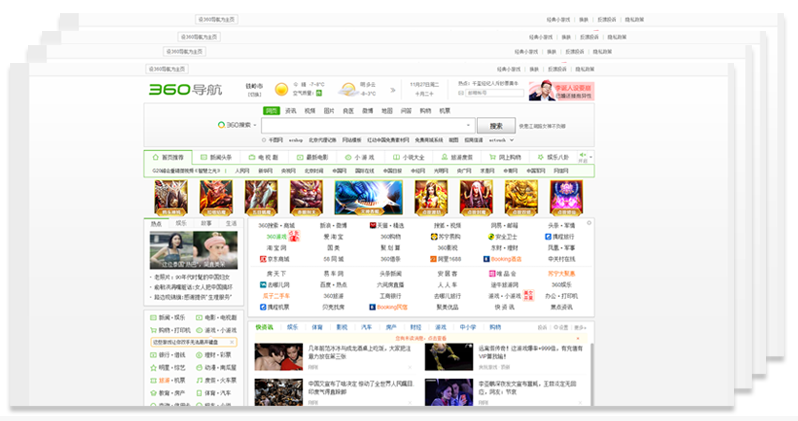Open the 旅游度假 tab
Viewport: 798px width, 421px height.
click(x=457, y=157)
